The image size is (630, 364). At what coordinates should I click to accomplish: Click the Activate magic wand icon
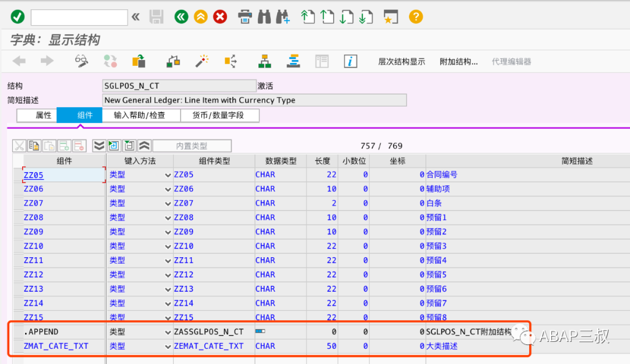click(x=202, y=61)
